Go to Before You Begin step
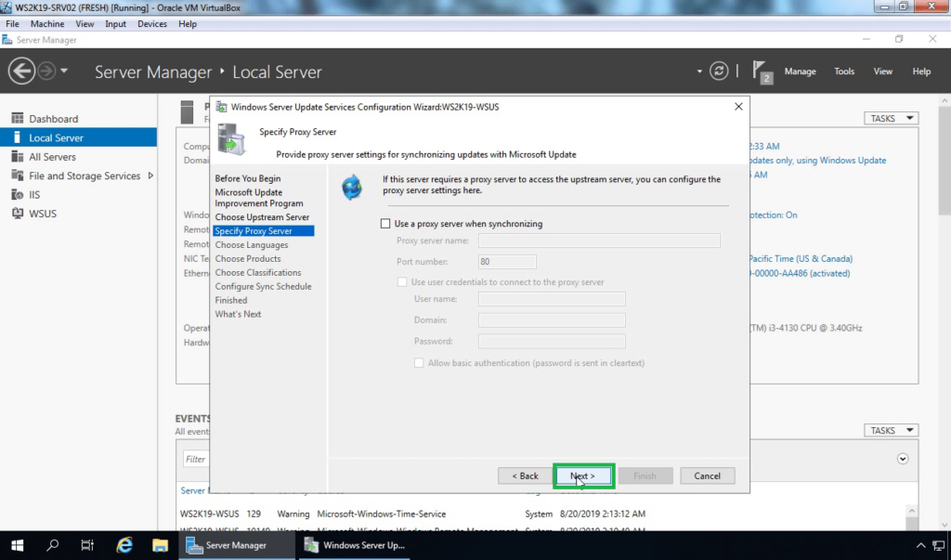This screenshot has width=951, height=560. click(247, 178)
